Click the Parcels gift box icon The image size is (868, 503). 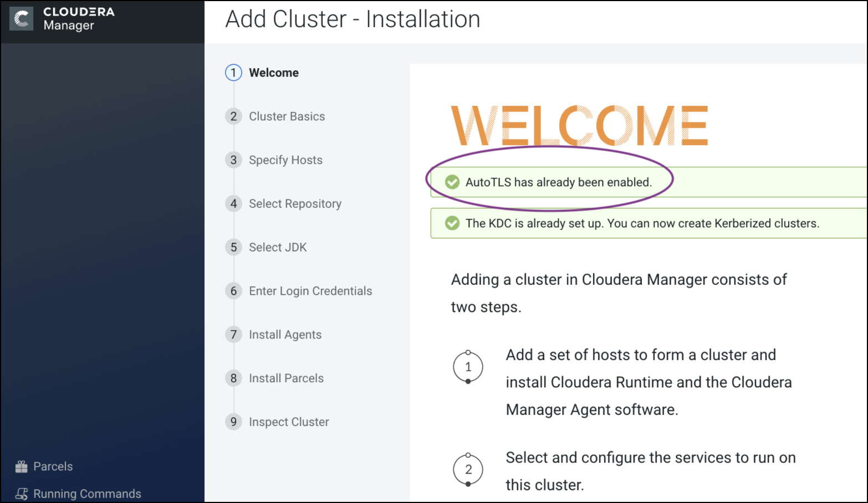point(22,466)
